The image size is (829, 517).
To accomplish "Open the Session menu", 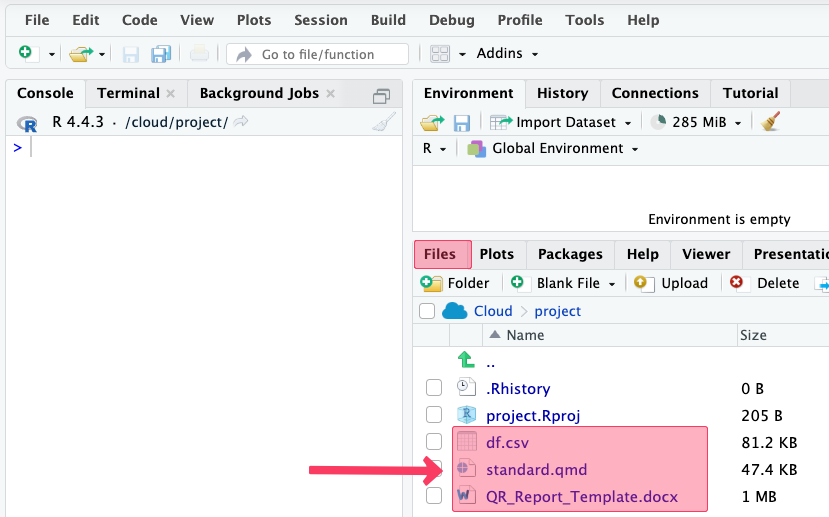I will [321, 20].
